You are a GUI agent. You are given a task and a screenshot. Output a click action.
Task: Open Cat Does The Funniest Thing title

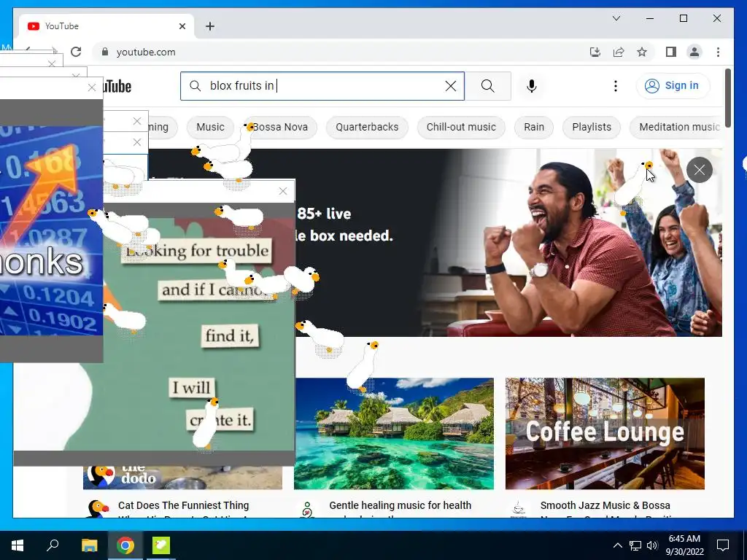coord(183,505)
